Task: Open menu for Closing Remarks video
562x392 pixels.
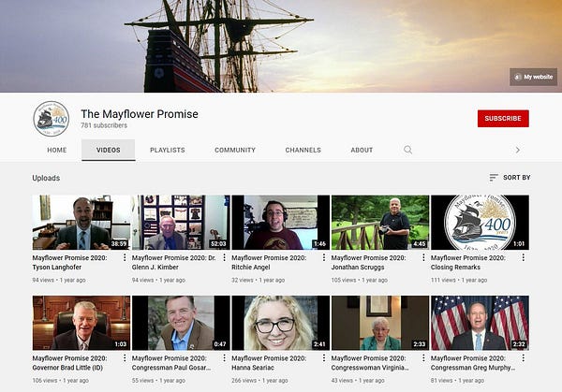Action: [x=524, y=257]
